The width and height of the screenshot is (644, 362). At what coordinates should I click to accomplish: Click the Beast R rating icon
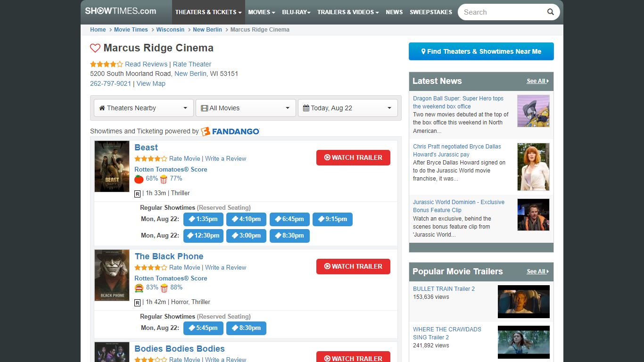138,194
